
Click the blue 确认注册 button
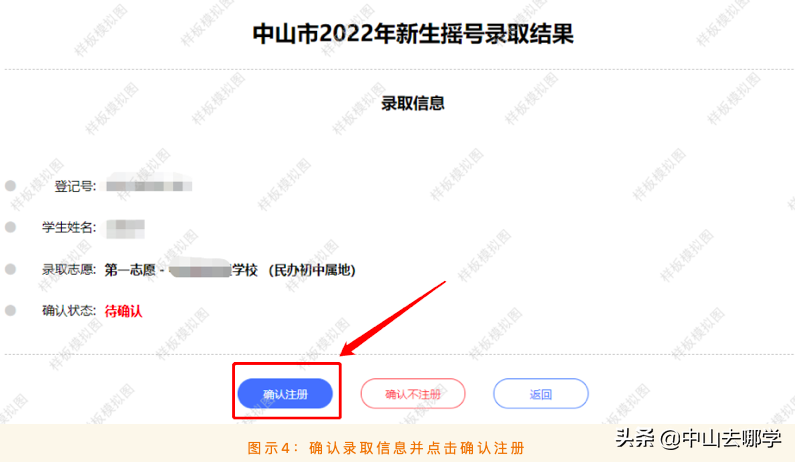coord(285,394)
